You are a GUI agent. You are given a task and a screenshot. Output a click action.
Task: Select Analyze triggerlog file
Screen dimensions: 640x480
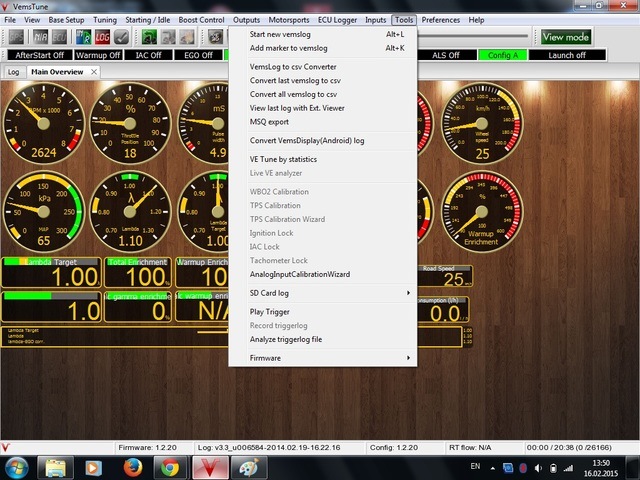(x=323, y=339)
